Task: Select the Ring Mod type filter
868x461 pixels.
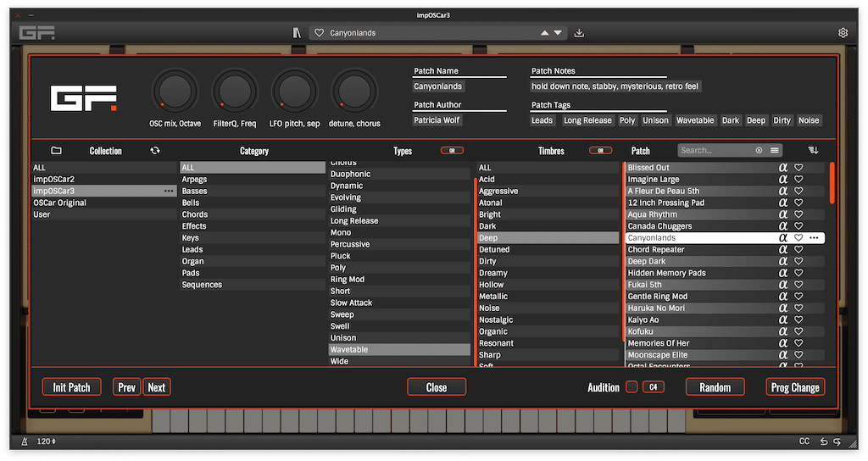Action: click(x=398, y=280)
